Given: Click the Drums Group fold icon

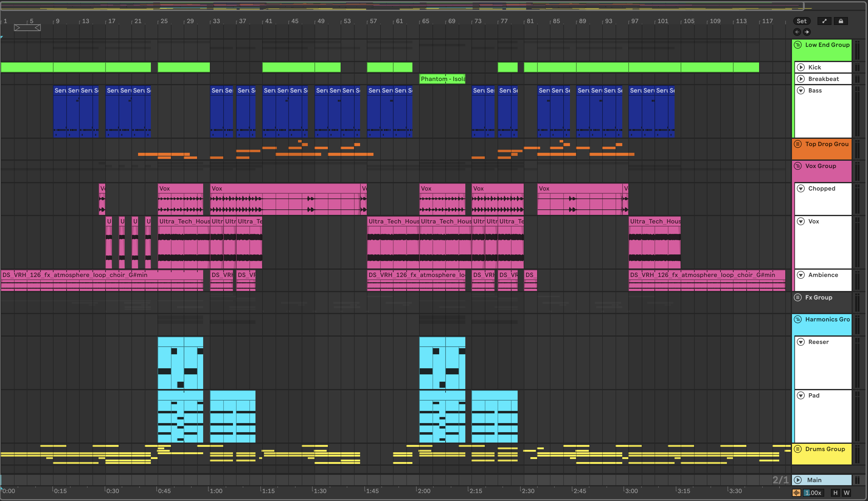Looking at the screenshot, I should click(x=798, y=449).
